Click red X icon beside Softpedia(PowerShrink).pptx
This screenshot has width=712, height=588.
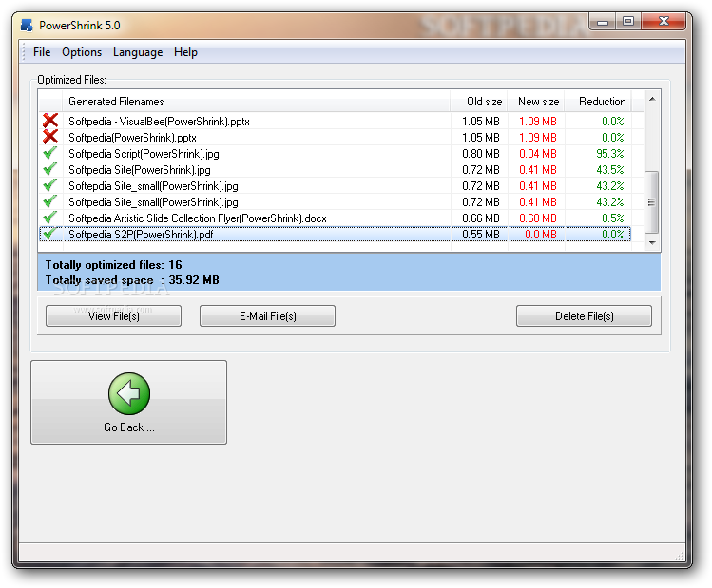click(50, 137)
